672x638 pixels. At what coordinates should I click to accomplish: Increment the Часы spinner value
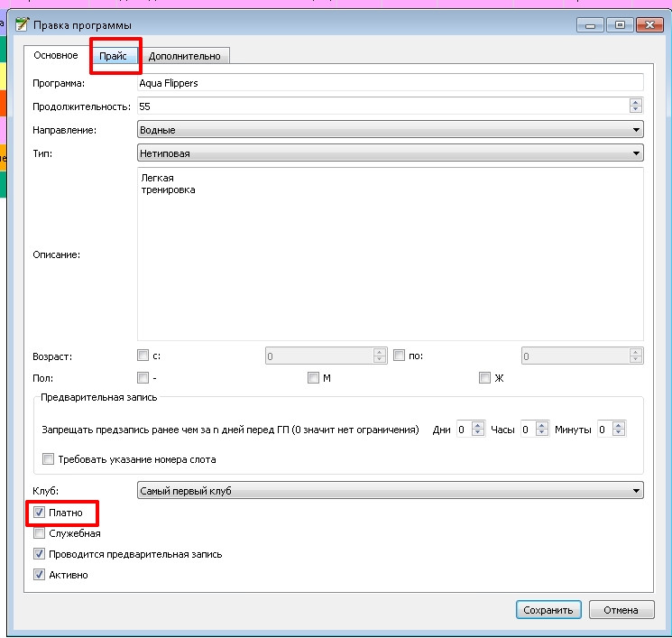click(542, 425)
